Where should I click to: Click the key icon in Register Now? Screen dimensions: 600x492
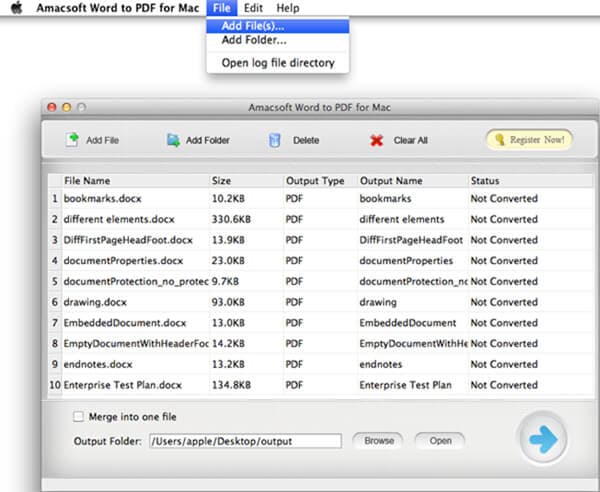point(499,140)
